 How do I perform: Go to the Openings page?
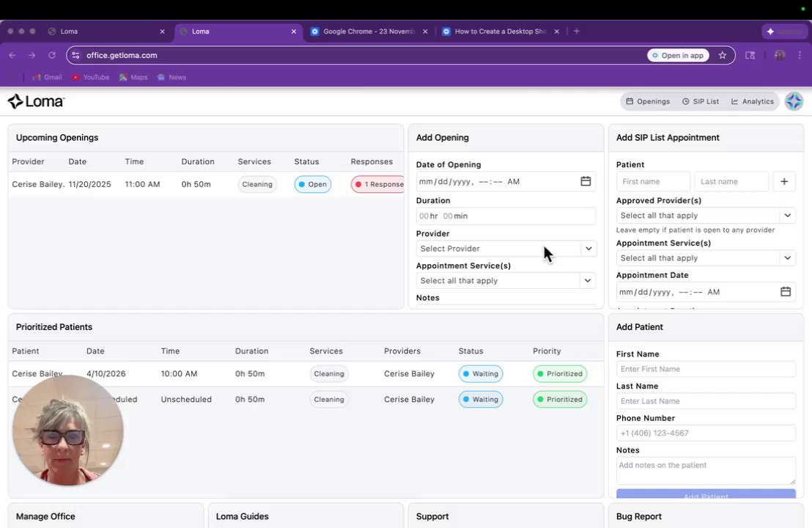(x=648, y=101)
